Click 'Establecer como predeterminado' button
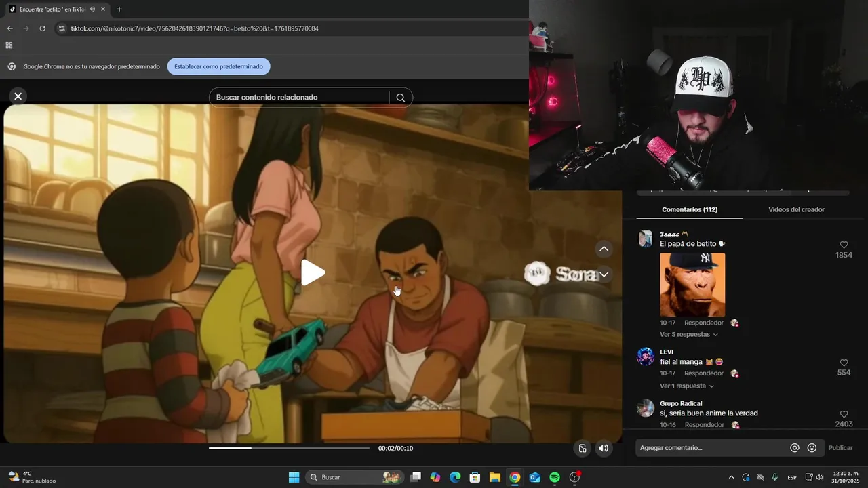The width and height of the screenshot is (868, 488). (218, 66)
